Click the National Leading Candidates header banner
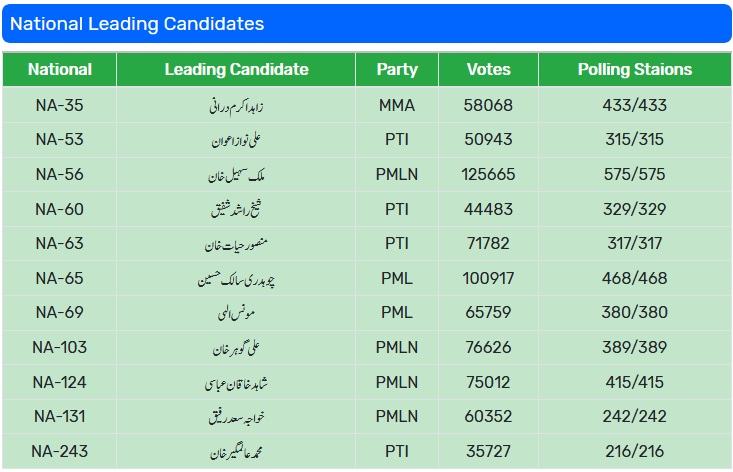The width and height of the screenshot is (733, 472). pos(366,24)
